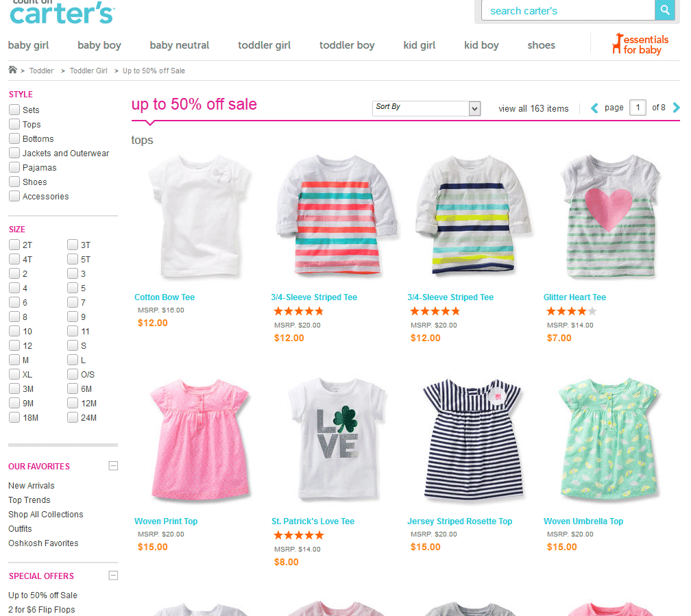Collapse the Special Offers section
Screen dimensions: 691x616
pos(113,576)
